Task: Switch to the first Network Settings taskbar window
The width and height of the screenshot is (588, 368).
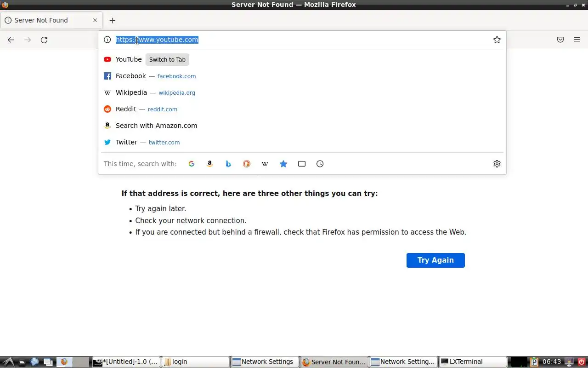Action: coord(265,362)
